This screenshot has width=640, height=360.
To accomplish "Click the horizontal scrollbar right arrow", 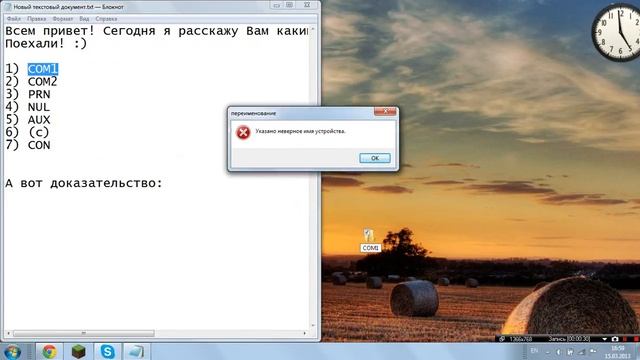I will pyautogui.click(x=305, y=333).
